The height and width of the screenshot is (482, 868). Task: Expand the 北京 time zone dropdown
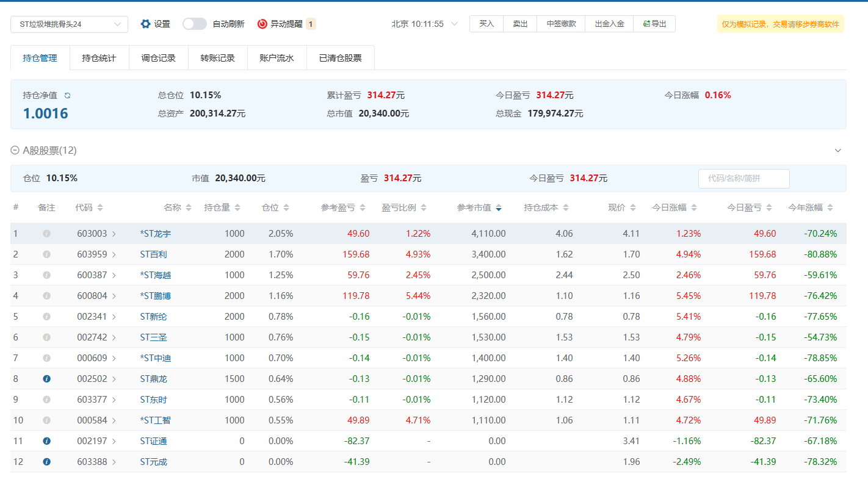pyautogui.click(x=454, y=24)
